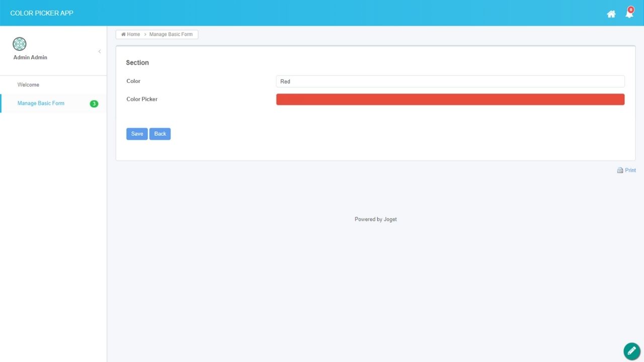Open the Home icon in header
Image resolution: width=644 pixels, height=362 pixels.
click(611, 14)
